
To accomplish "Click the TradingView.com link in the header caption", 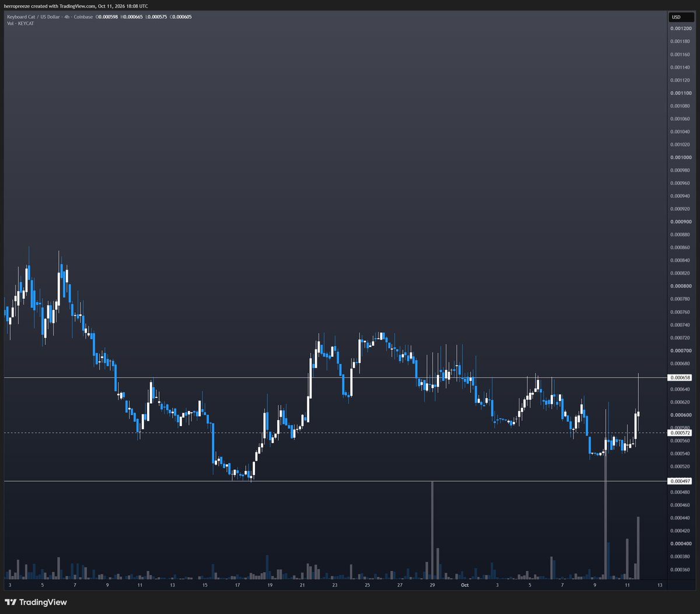I will click(77, 6).
